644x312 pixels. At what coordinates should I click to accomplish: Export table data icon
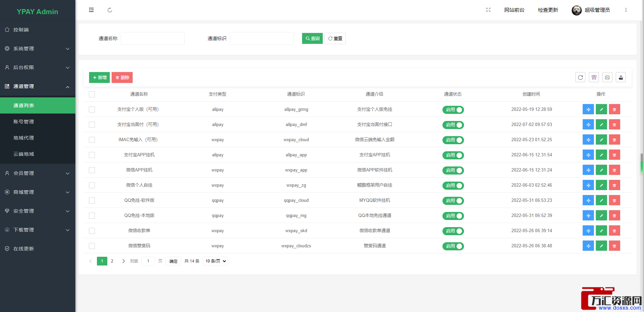621,77
